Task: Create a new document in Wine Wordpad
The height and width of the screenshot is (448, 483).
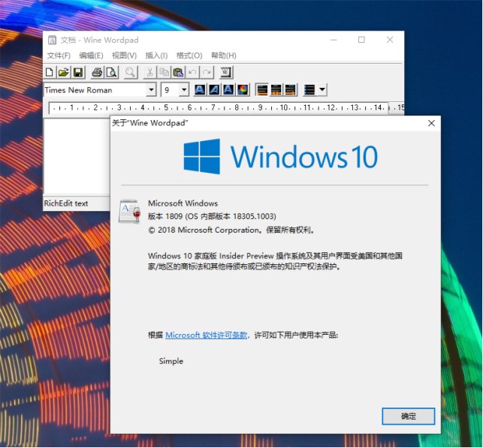Action: [x=50, y=72]
